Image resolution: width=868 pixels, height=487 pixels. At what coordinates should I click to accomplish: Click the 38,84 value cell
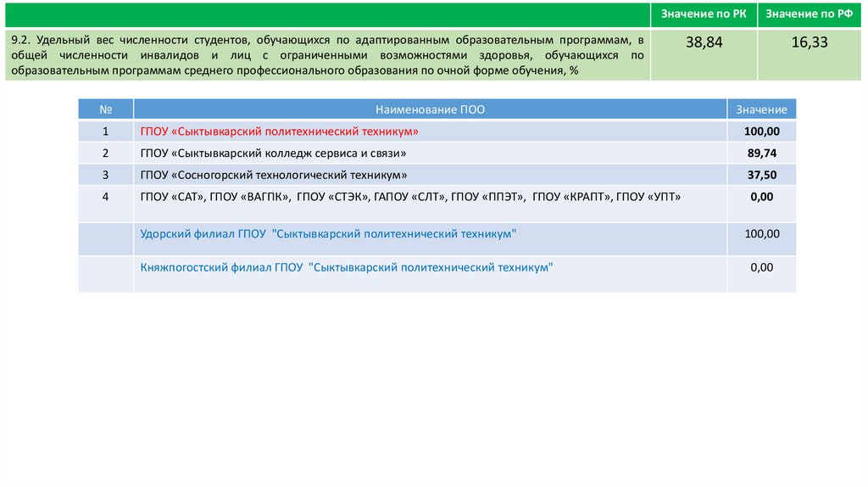pyautogui.click(x=704, y=42)
